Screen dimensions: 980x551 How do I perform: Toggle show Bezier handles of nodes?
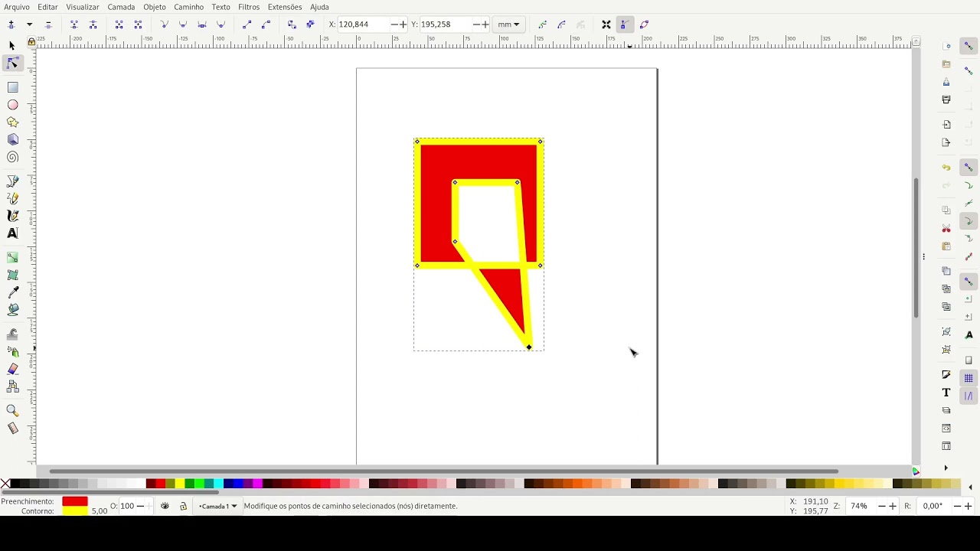pyautogui.click(x=625, y=24)
